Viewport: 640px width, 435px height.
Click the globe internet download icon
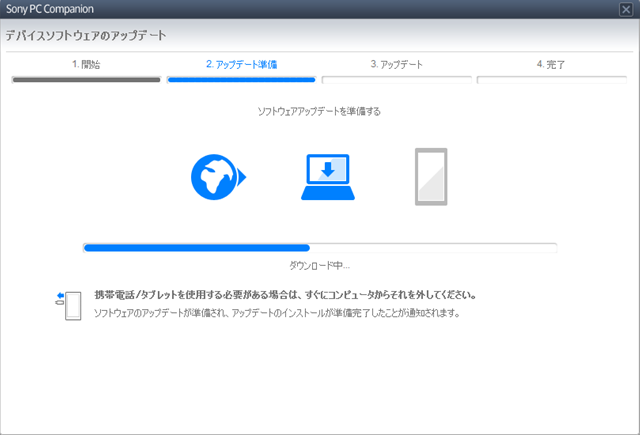[219, 177]
